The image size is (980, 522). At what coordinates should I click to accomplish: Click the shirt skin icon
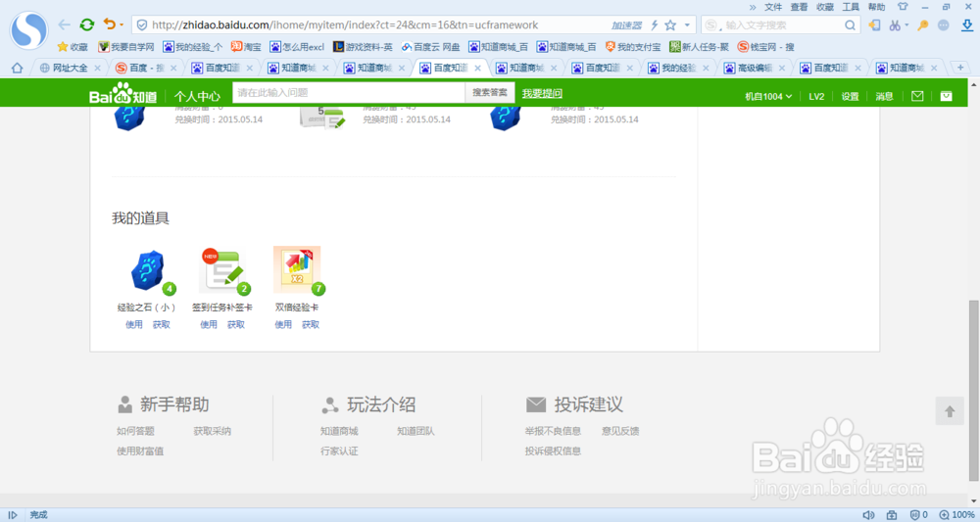[x=903, y=7]
